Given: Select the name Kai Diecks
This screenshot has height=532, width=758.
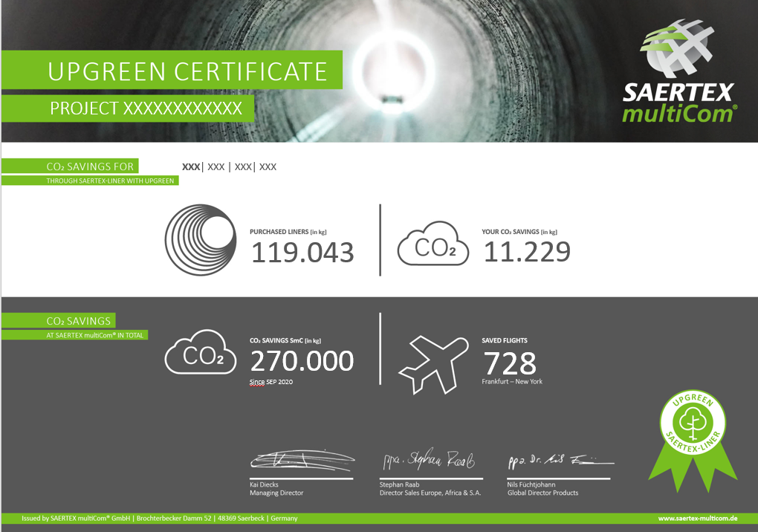Looking at the screenshot, I should 264,484.
